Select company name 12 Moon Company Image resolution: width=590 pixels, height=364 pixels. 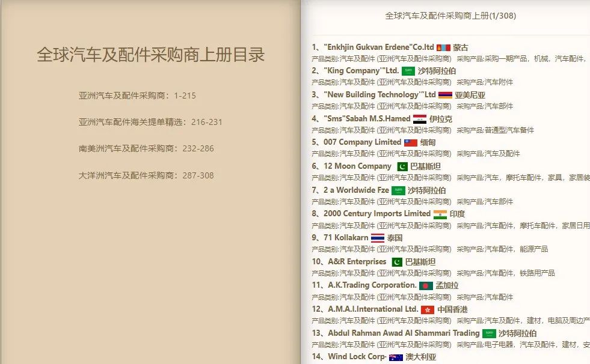(357, 166)
